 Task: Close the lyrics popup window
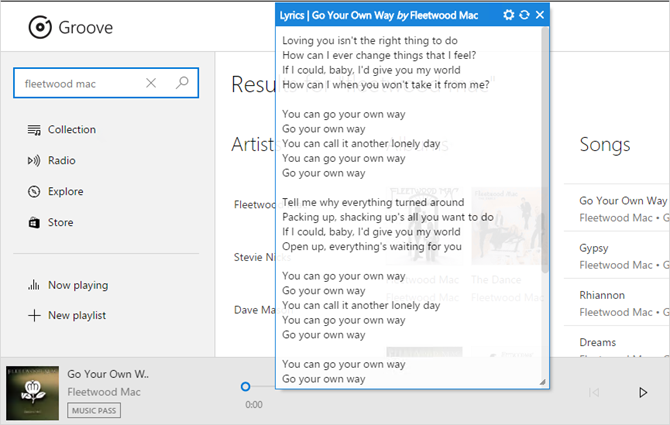coord(540,15)
